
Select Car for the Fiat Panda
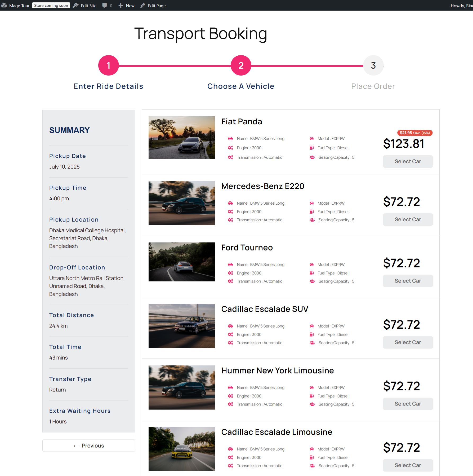(x=408, y=161)
